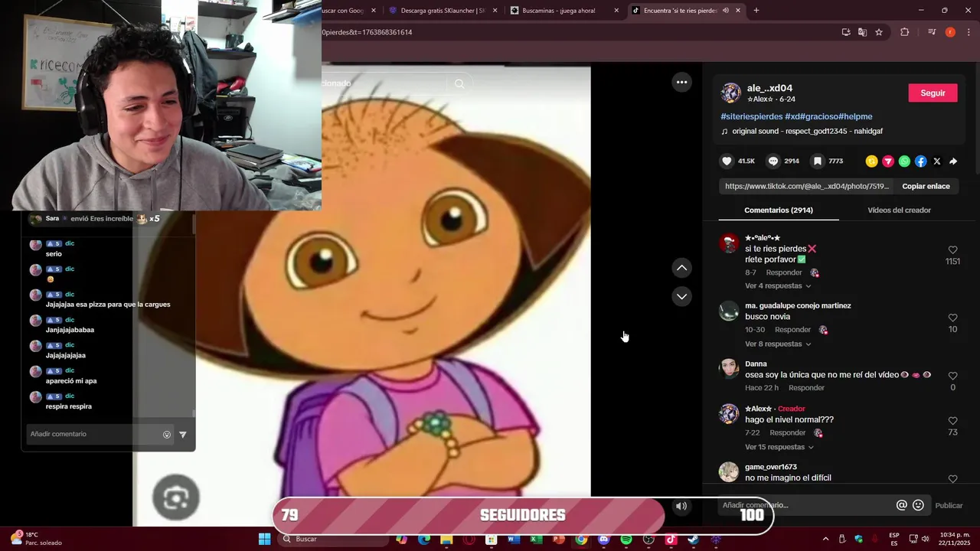The image size is (980, 551).
Task: Click the taskbar 'Buscar' search box
Action: pyautogui.click(x=333, y=539)
